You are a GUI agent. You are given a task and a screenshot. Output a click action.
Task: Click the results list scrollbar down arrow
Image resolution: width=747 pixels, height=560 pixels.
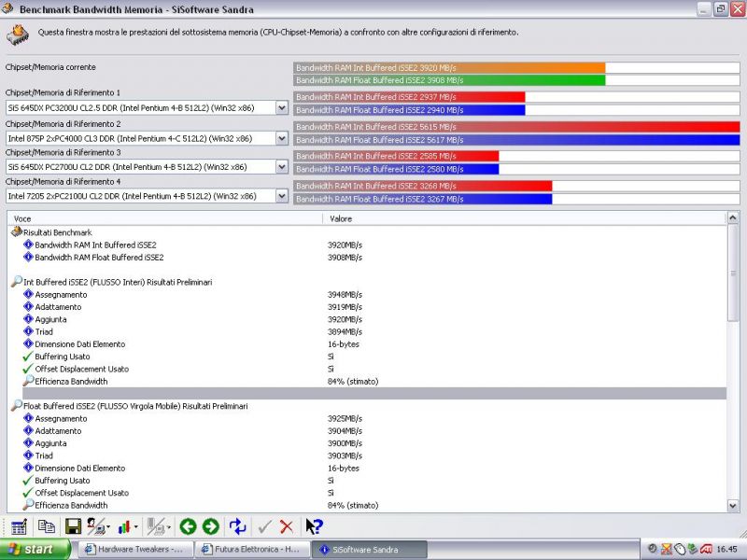pos(733,506)
